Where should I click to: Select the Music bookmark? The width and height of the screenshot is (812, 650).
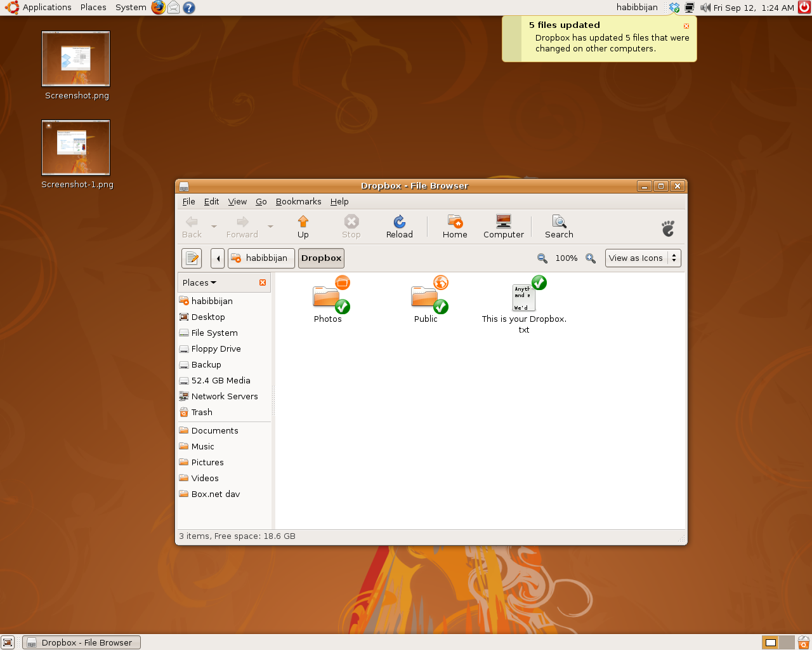coord(224,446)
